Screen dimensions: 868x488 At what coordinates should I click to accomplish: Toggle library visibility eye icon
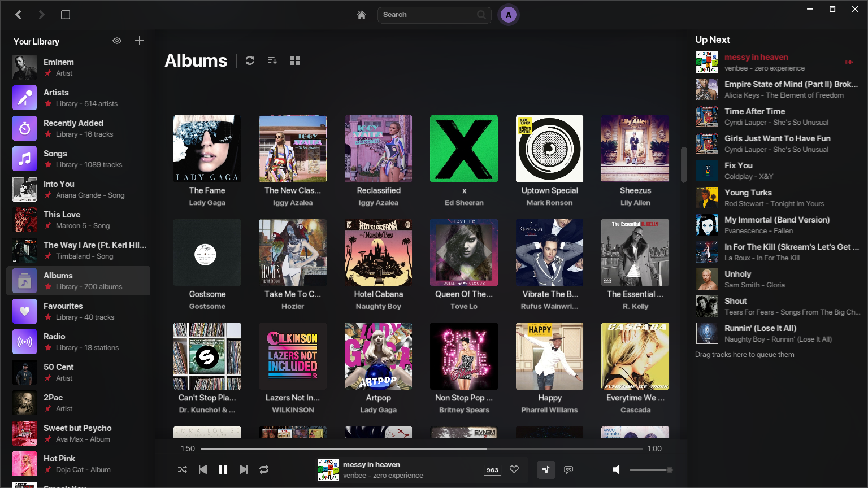tap(117, 41)
